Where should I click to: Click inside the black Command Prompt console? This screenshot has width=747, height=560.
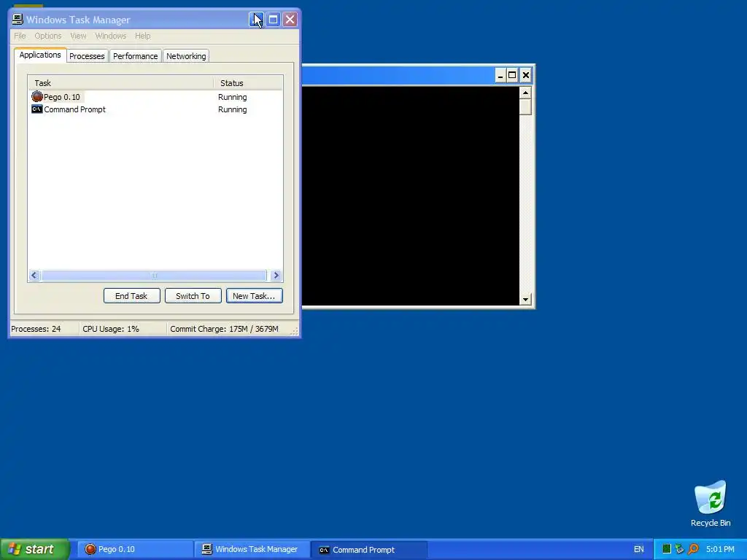pyautogui.click(x=411, y=195)
